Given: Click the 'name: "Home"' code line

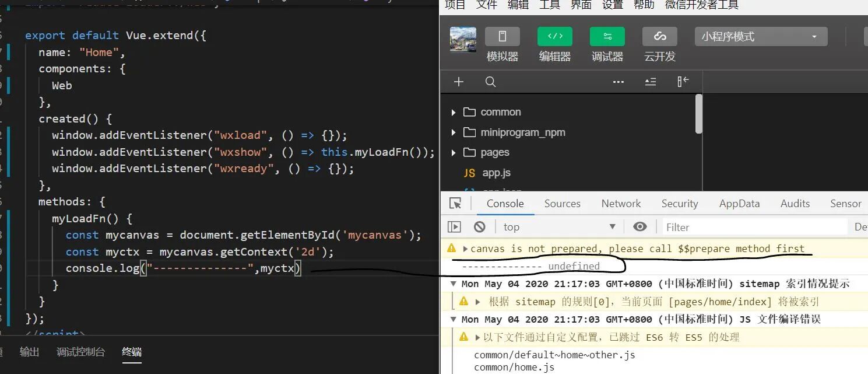Looking at the screenshot, I should coord(82,52).
